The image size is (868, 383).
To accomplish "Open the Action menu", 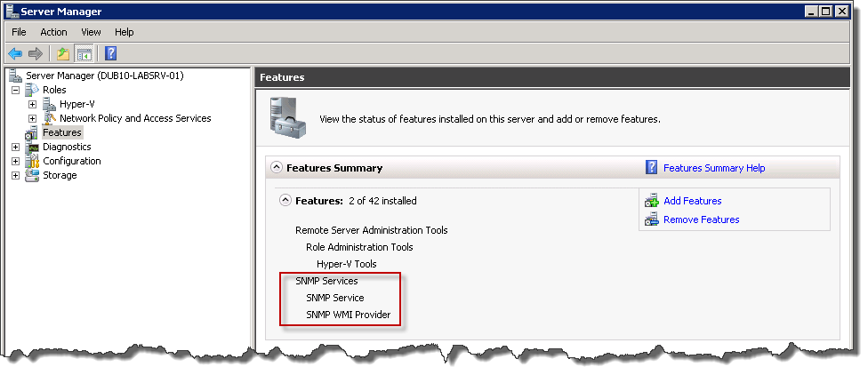I will 53,32.
